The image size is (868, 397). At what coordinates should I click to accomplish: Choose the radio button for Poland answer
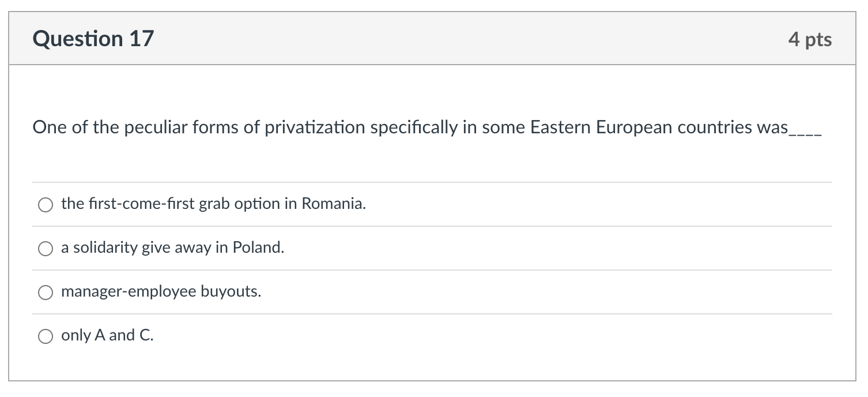[x=46, y=249]
